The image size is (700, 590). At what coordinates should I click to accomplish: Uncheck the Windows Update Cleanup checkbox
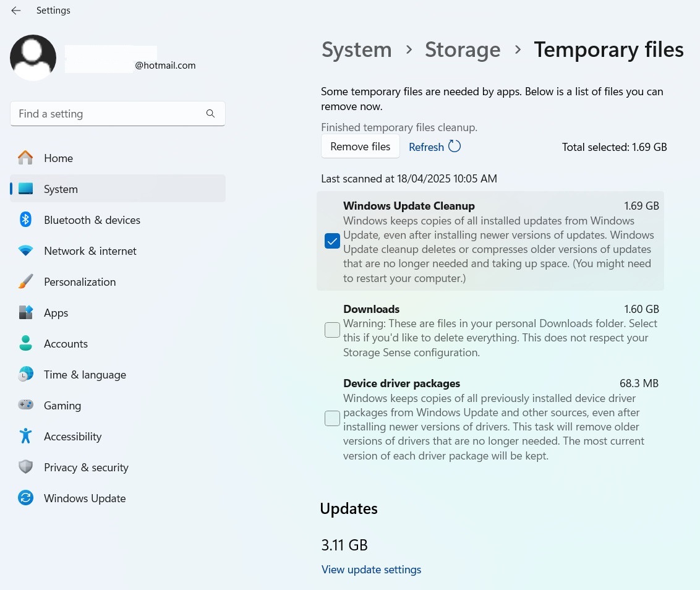tap(332, 241)
